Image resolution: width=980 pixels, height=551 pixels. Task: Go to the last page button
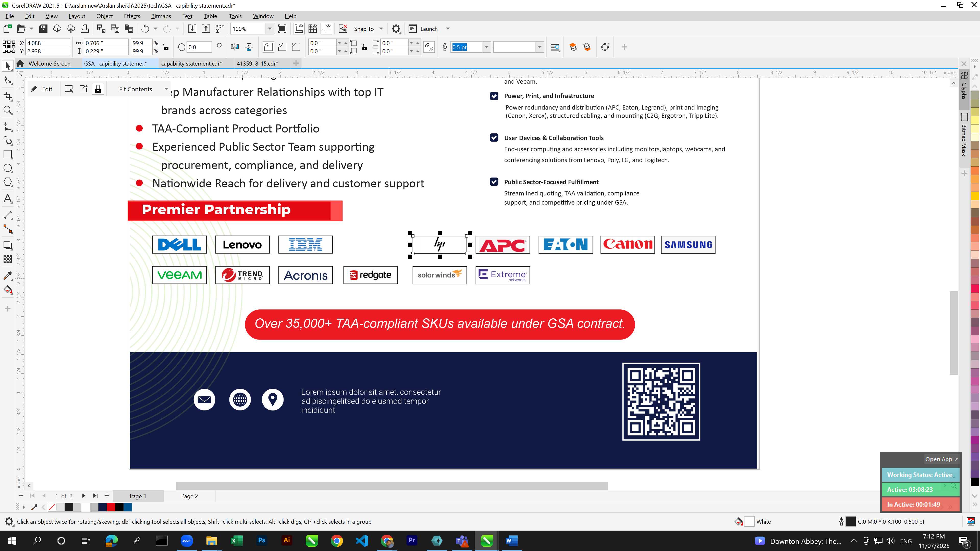pyautogui.click(x=95, y=495)
